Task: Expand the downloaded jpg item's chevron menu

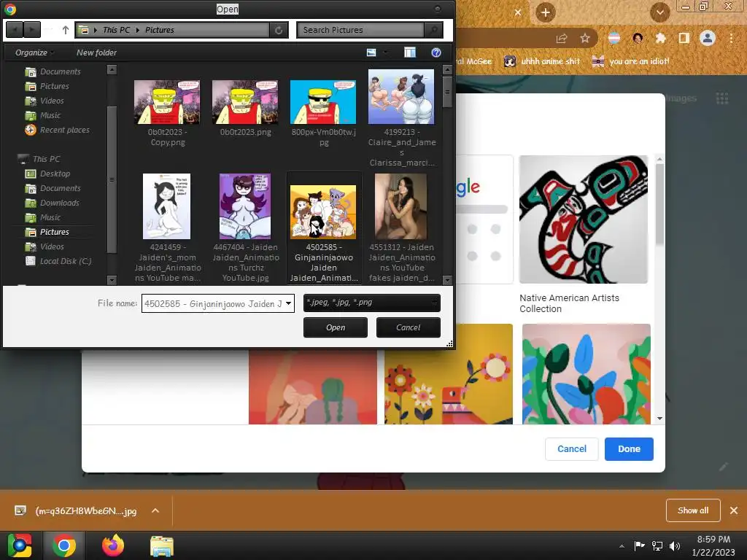Action: (155, 510)
